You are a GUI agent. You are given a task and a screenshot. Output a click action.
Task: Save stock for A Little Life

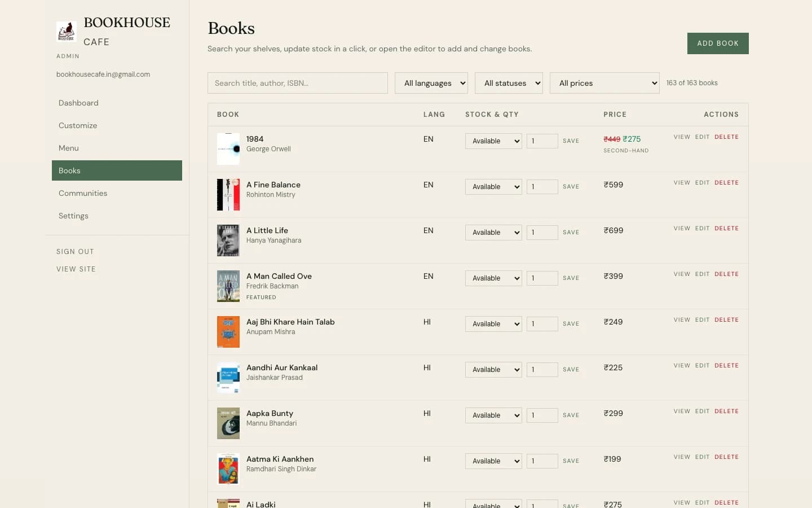pyautogui.click(x=571, y=233)
